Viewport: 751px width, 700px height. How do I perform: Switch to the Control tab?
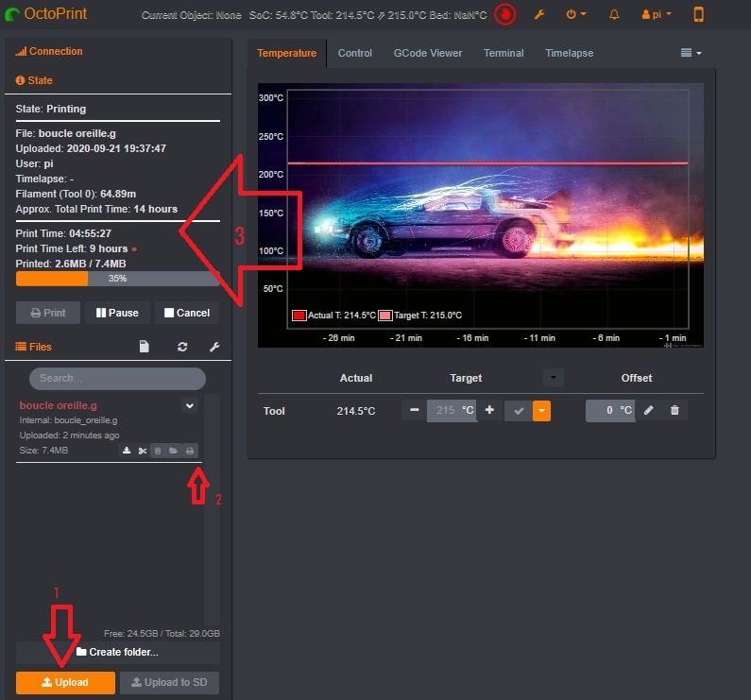pos(355,53)
